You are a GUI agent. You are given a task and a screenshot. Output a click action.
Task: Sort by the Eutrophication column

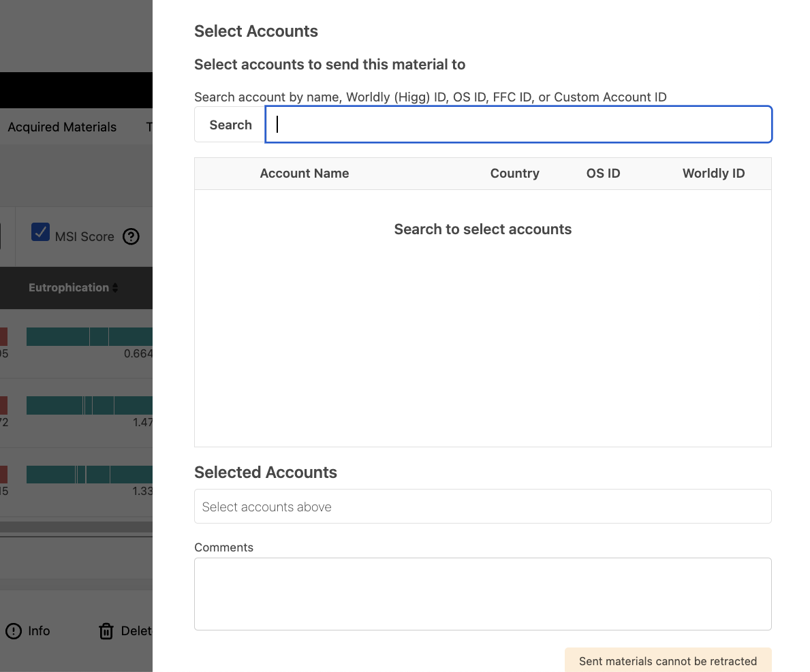74,287
